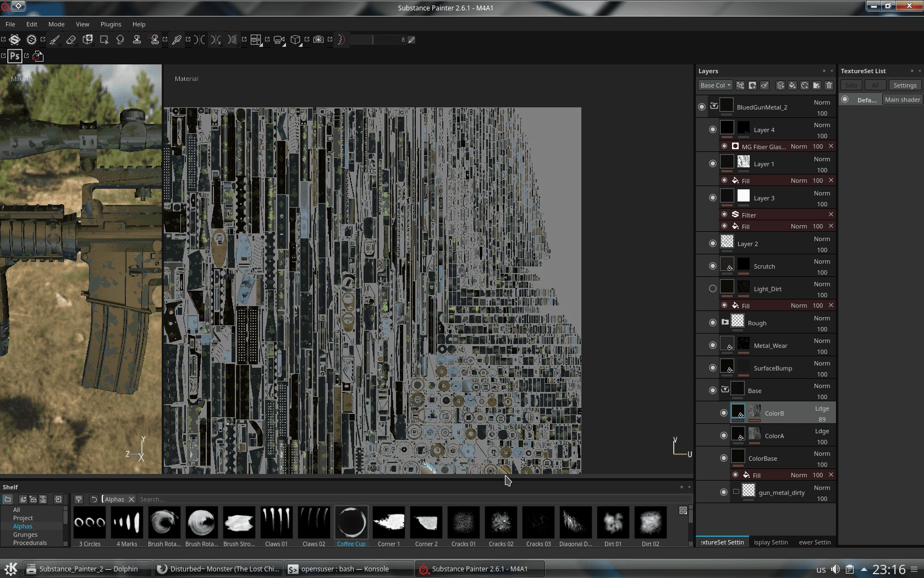The image size is (924, 578).
Task: Switch to Display Settings tab
Action: (771, 542)
